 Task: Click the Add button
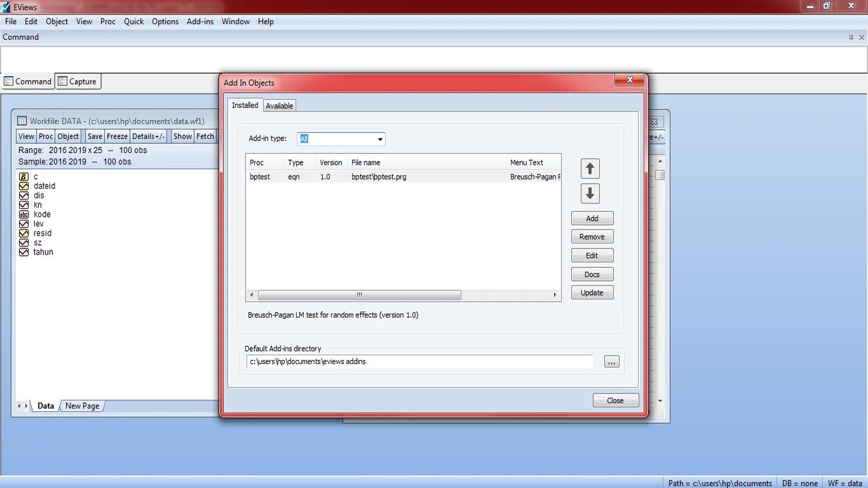(592, 219)
